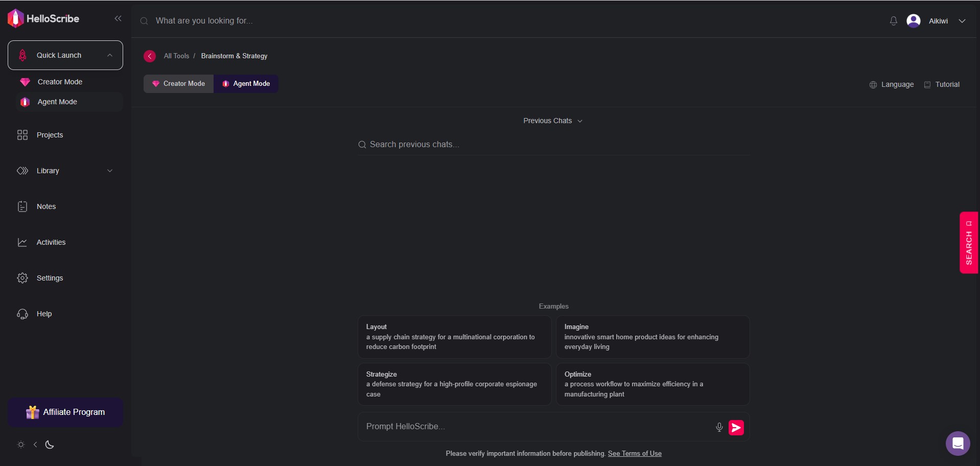Open the Affiliate Program button
Screen dimensions: 980x466
(x=65, y=412)
